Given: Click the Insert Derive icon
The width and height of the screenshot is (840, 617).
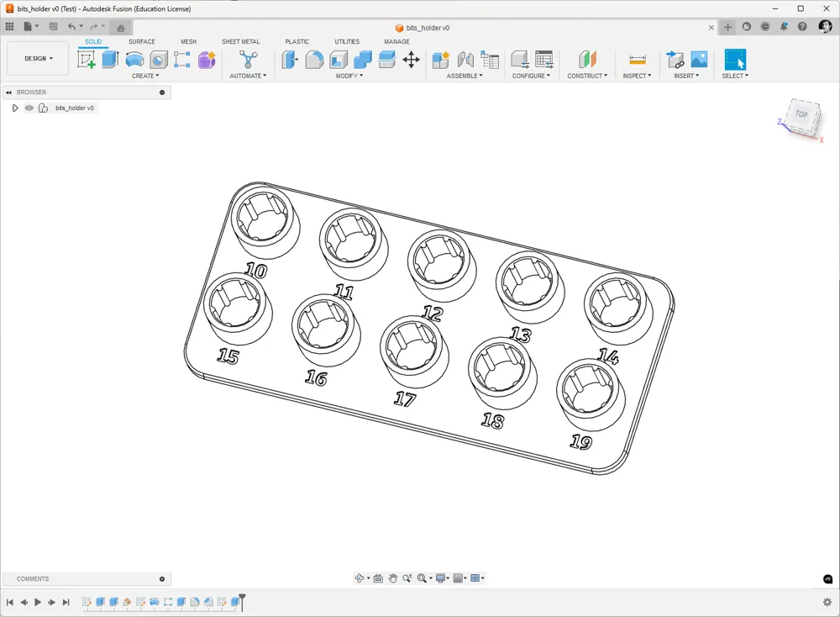Looking at the screenshot, I should (x=675, y=60).
